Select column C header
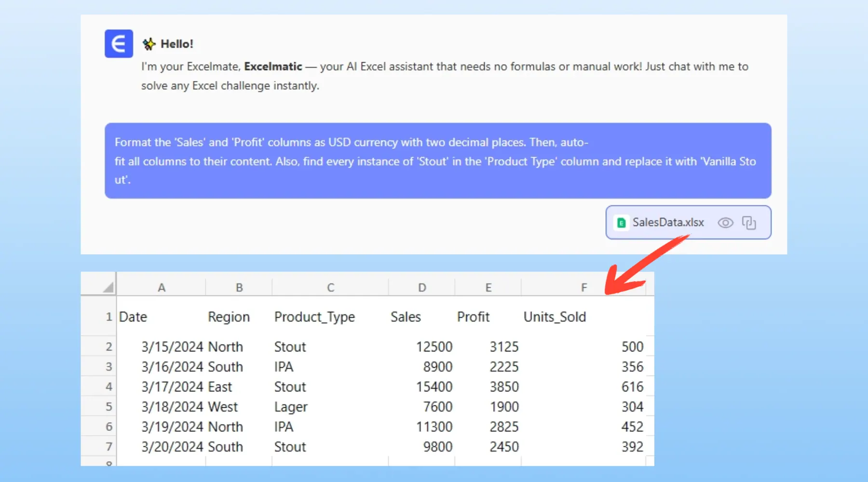 tap(330, 288)
